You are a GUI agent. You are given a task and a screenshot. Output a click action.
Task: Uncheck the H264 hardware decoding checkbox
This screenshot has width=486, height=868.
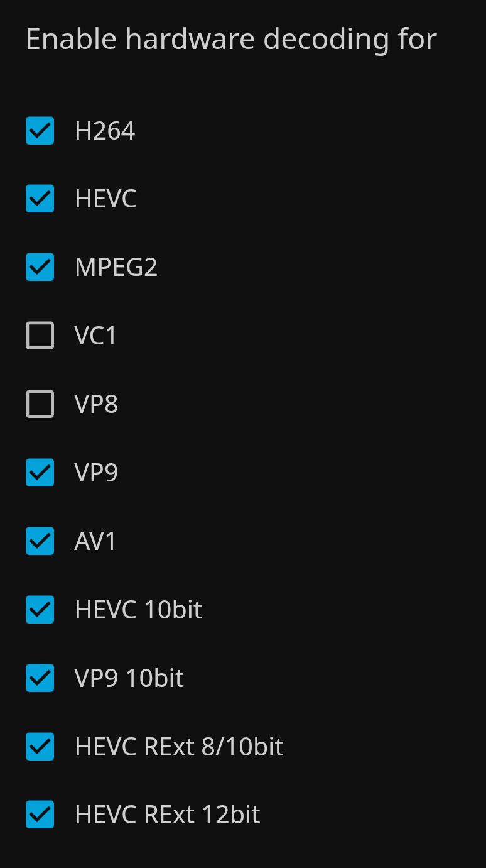(40, 131)
